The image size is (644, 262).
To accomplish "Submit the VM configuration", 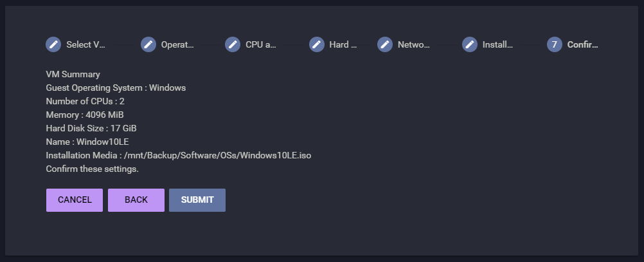I will pyautogui.click(x=197, y=200).
